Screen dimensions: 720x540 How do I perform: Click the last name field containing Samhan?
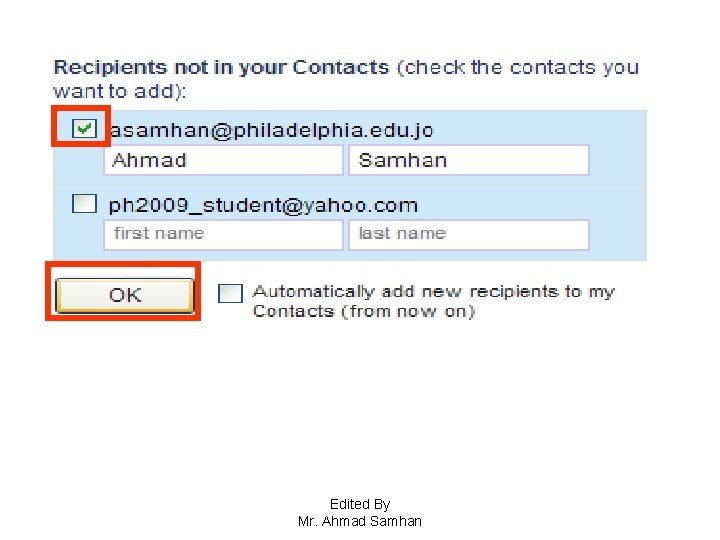468,160
